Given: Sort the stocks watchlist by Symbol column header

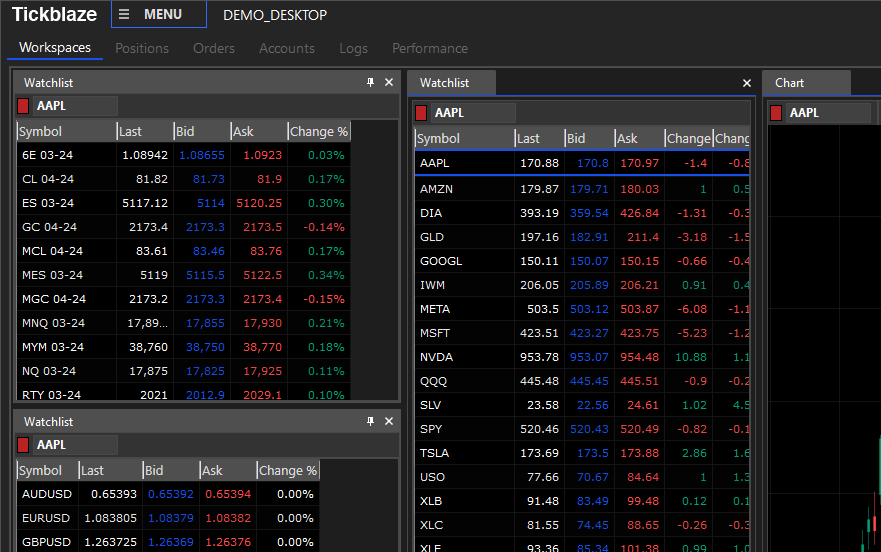Looking at the screenshot, I should pyautogui.click(x=463, y=139).
